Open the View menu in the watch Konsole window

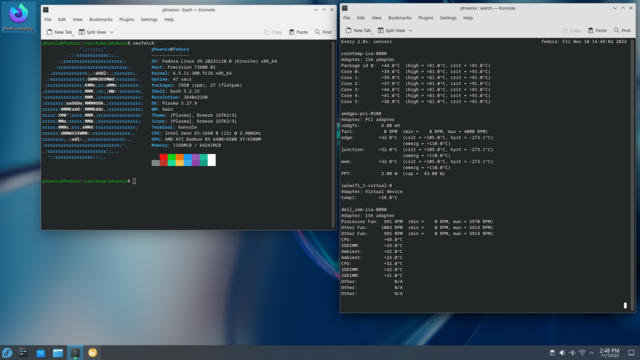[377, 18]
